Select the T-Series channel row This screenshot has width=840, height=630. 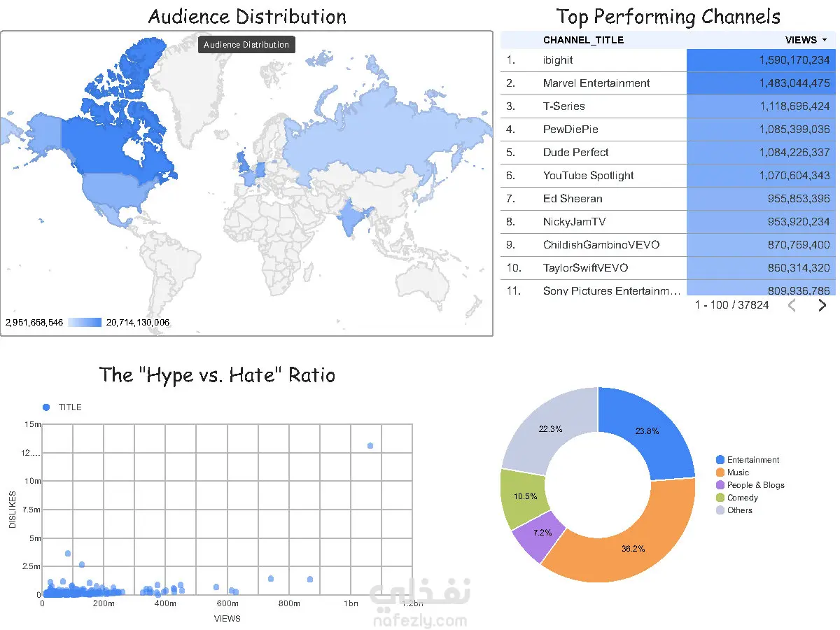(668, 106)
